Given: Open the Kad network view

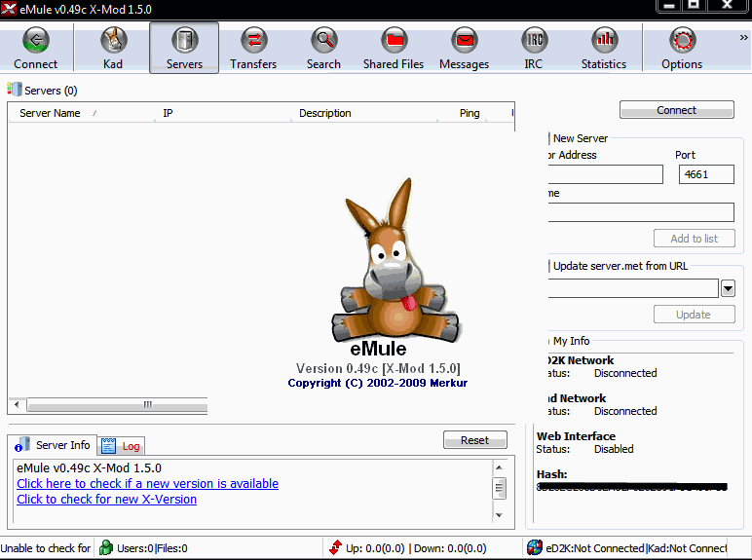Looking at the screenshot, I should tap(113, 48).
